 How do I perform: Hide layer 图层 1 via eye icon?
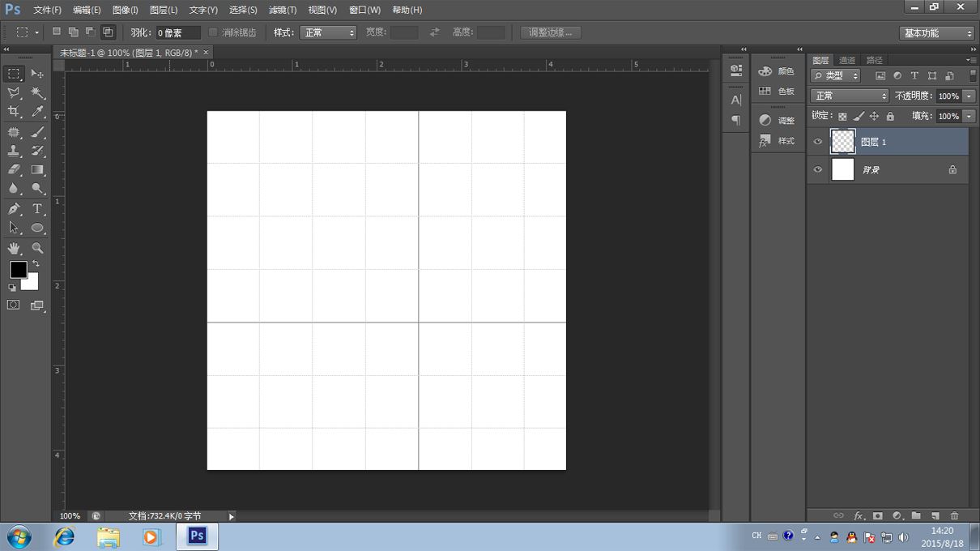817,142
